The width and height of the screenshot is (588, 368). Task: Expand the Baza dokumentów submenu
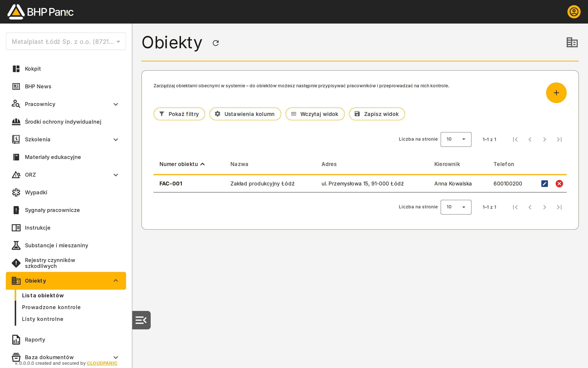[x=116, y=358]
